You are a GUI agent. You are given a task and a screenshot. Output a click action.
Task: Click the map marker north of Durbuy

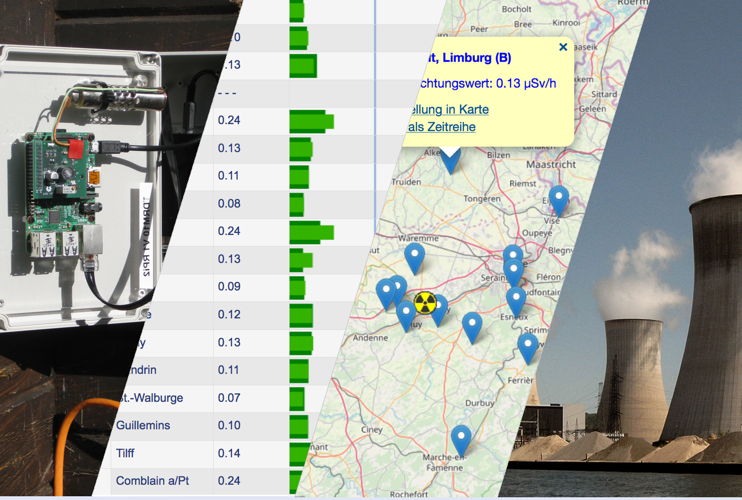pyautogui.click(x=471, y=325)
